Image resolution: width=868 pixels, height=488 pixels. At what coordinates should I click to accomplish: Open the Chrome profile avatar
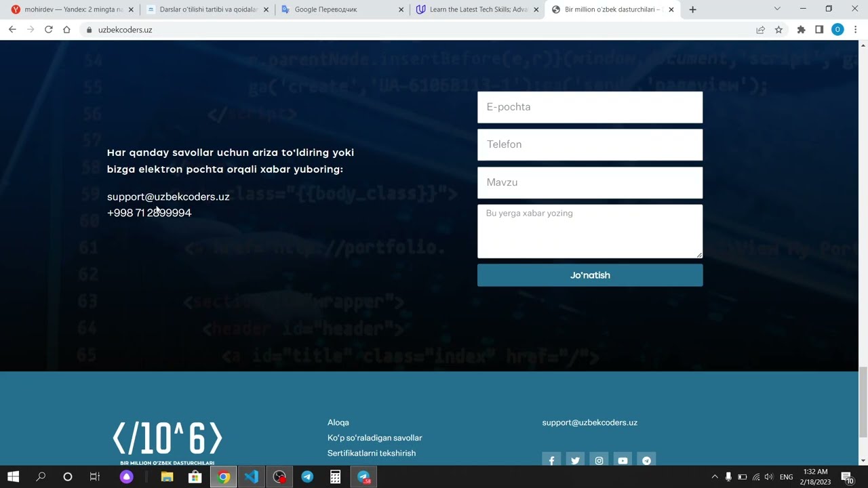pyautogui.click(x=837, y=30)
